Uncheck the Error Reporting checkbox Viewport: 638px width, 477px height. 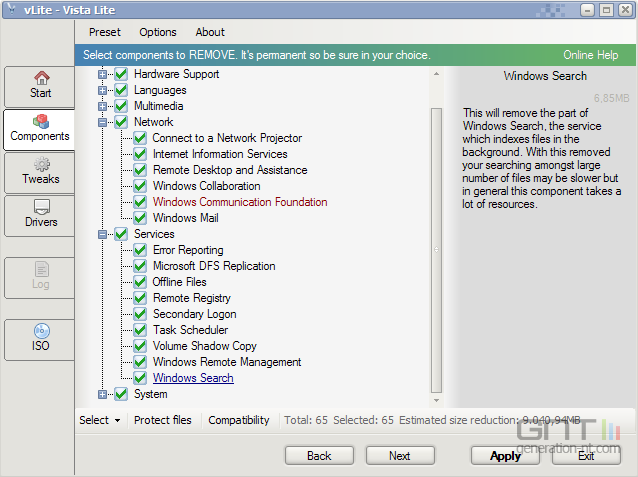click(x=140, y=250)
